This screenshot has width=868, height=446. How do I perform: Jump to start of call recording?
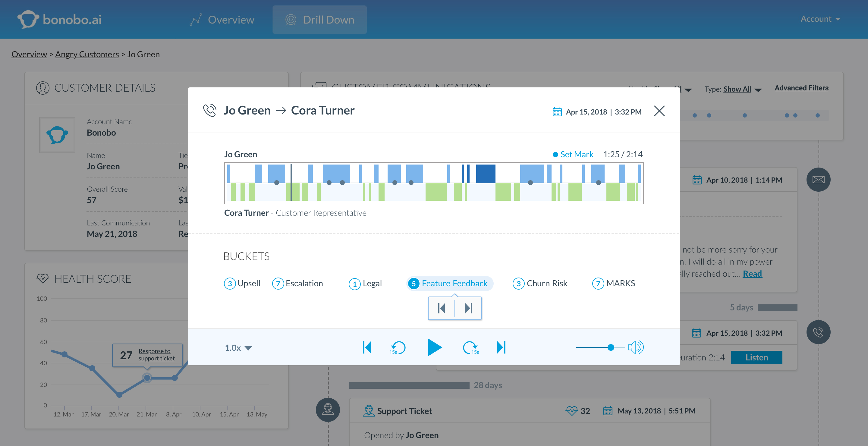(x=367, y=347)
